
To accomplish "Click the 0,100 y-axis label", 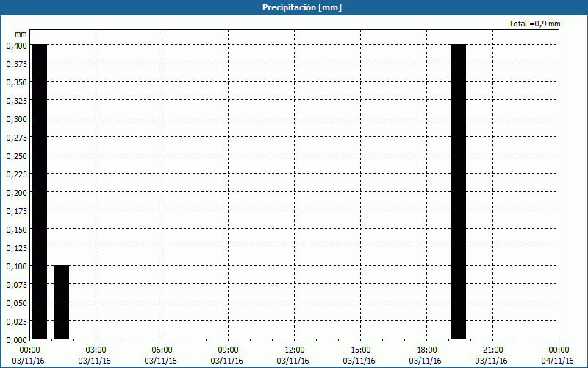I will [16, 266].
